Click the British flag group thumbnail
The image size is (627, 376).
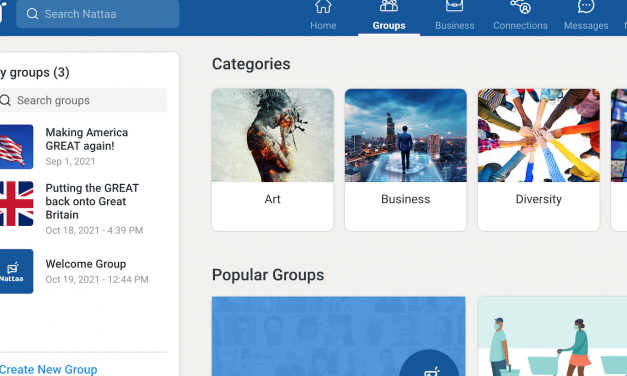pos(16,204)
